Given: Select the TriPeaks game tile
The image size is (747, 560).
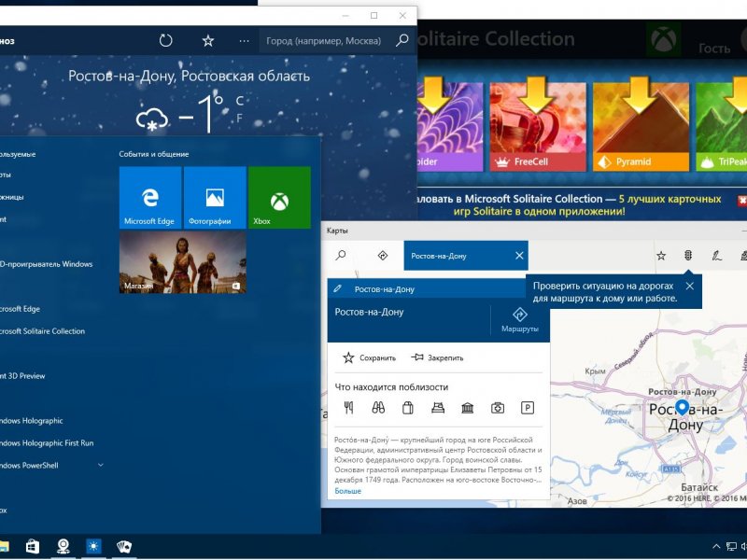Looking at the screenshot, I should pos(721,127).
